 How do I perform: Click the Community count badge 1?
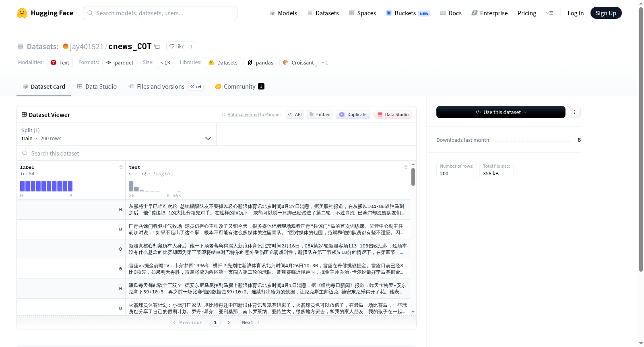tap(261, 86)
